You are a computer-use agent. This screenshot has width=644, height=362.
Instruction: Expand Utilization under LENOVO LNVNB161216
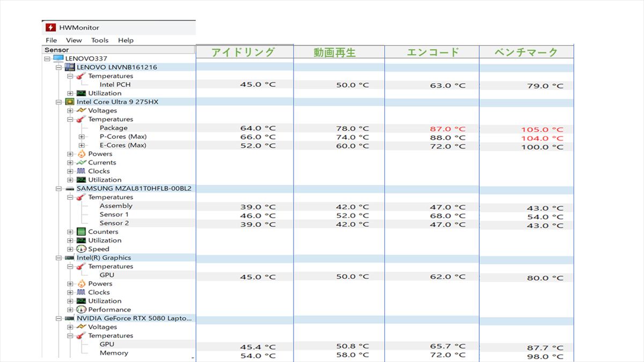click(x=70, y=93)
